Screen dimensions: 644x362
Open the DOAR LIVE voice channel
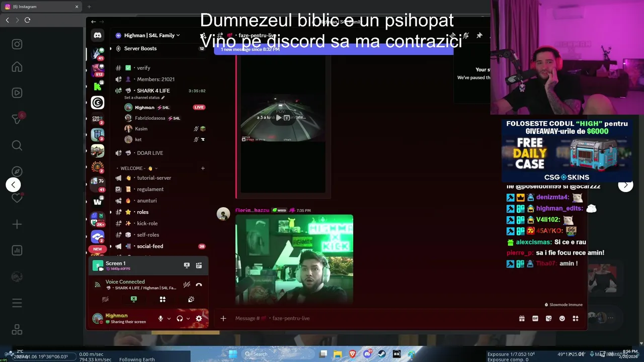160,153
